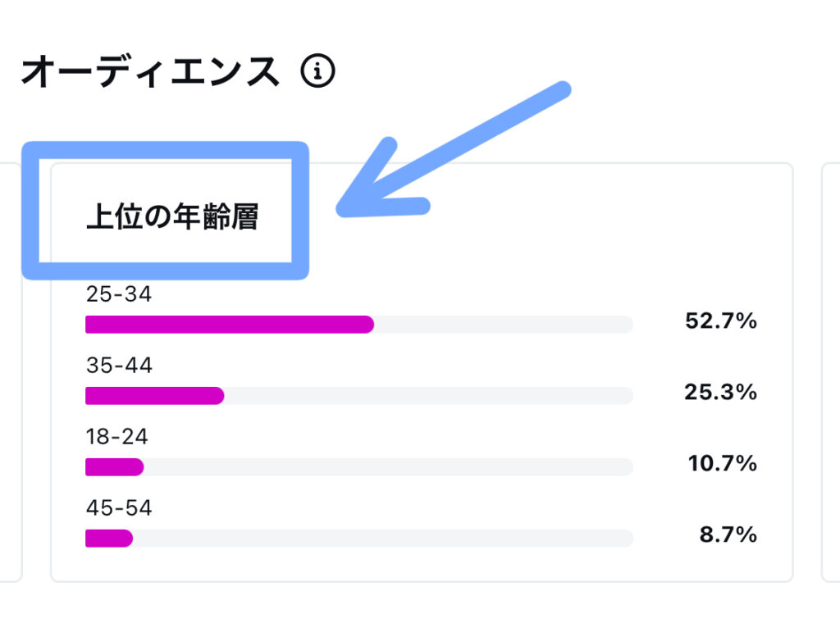This screenshot has height=623, width=840.
Task: Click the 35-44 magenta progress bar
Action: 155,396
